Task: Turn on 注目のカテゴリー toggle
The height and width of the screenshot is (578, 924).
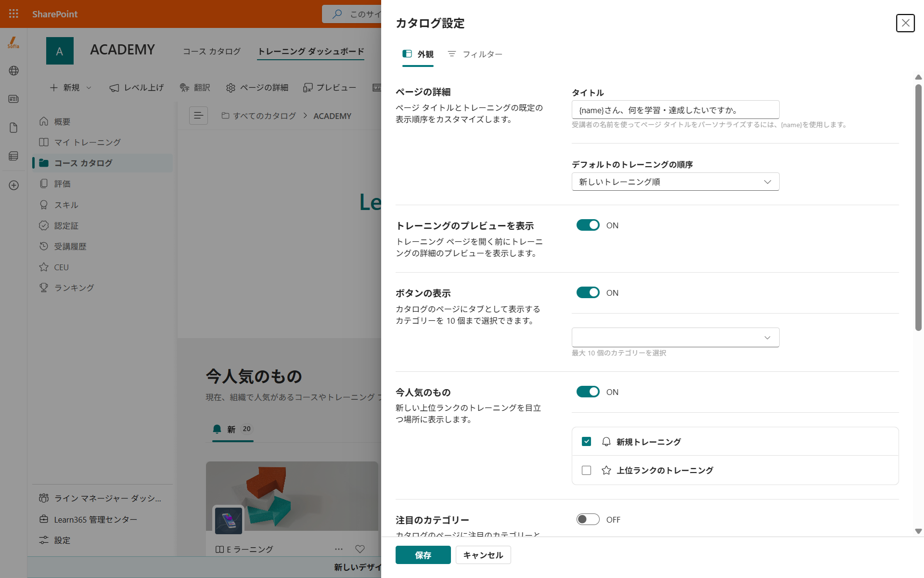Action: 588,519
